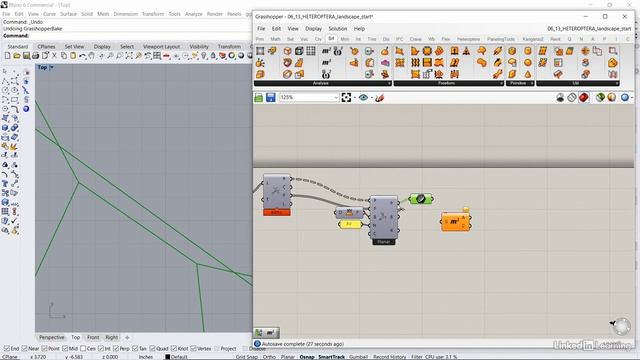Click the wireframe preview icon in Grasshopper toolbar
Image resolution: width=640 pixels, height=360 pixels.
click(572, 98)
